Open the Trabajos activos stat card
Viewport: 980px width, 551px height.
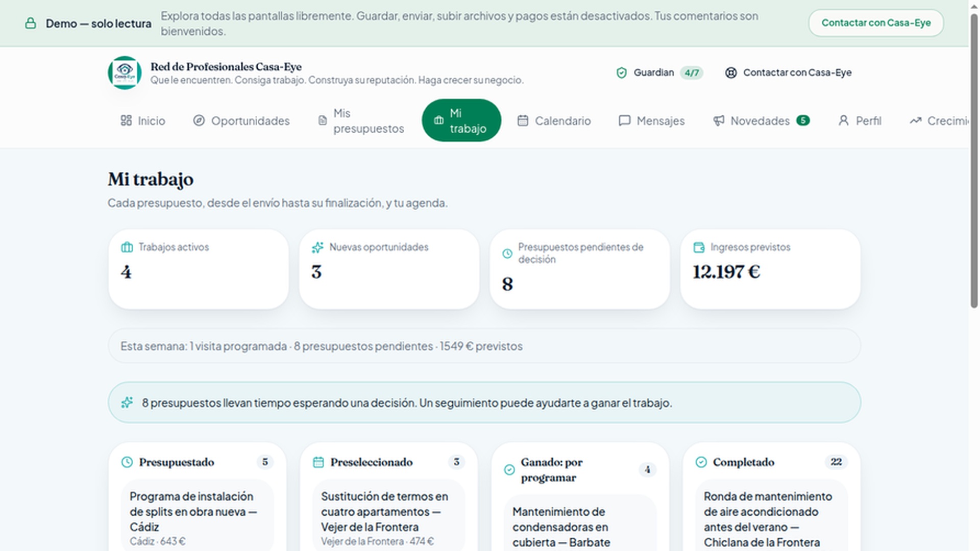(x=199, y=269)
